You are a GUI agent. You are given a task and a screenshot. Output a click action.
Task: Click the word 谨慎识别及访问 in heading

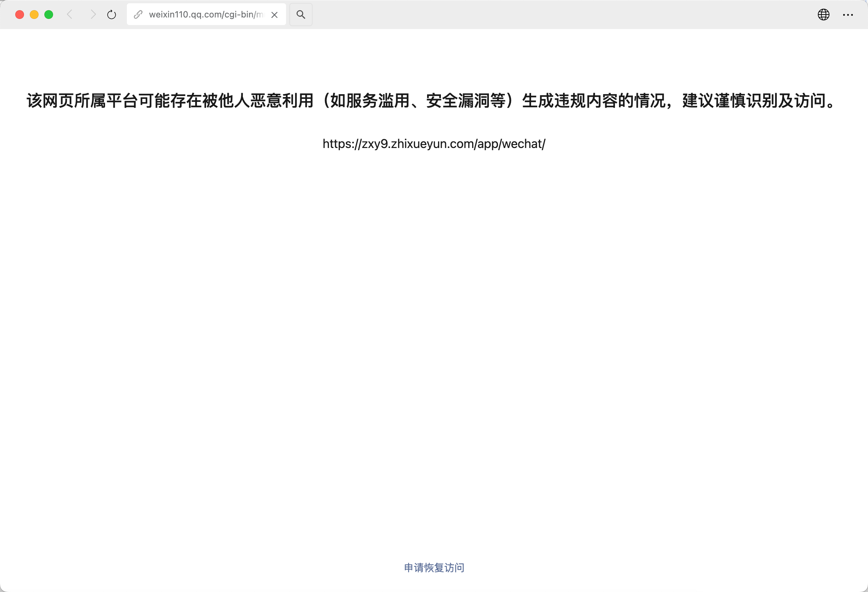pyautogui.click(x=769, y=100)
